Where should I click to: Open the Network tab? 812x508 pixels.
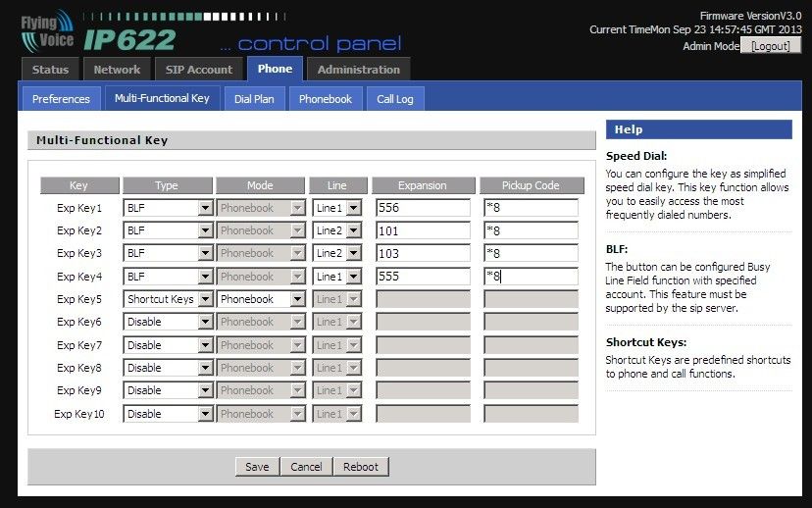[117, 70]
